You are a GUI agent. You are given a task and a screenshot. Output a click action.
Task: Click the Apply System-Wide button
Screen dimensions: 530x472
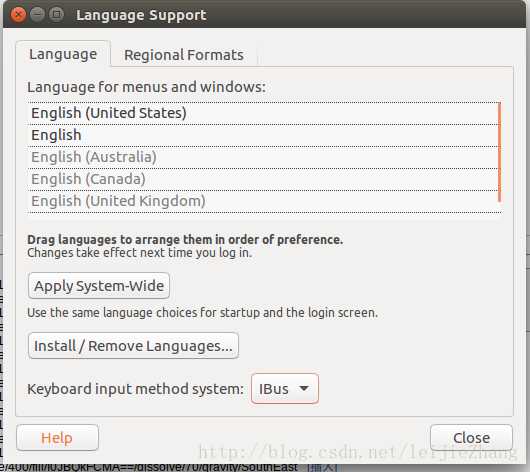click(x=99, y=286)
